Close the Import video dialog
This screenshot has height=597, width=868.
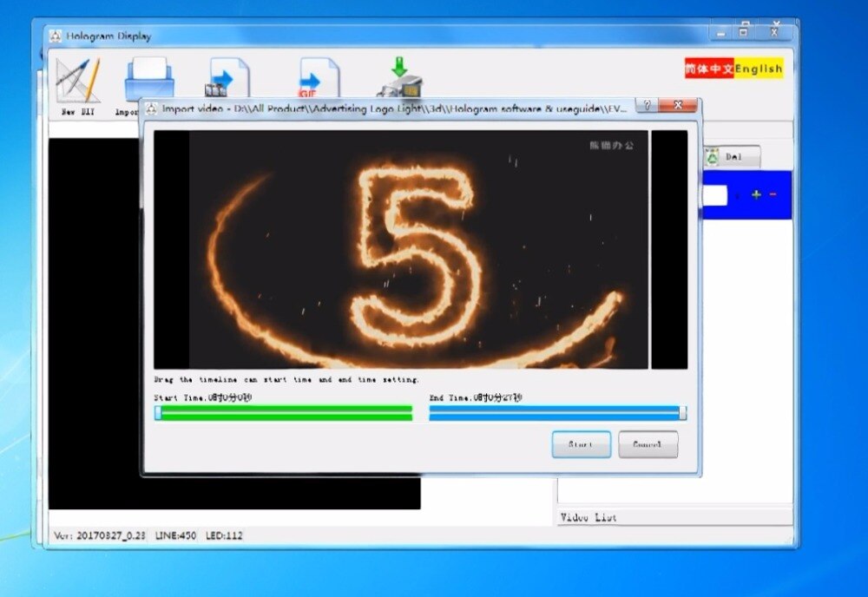[x=678, y=105]
